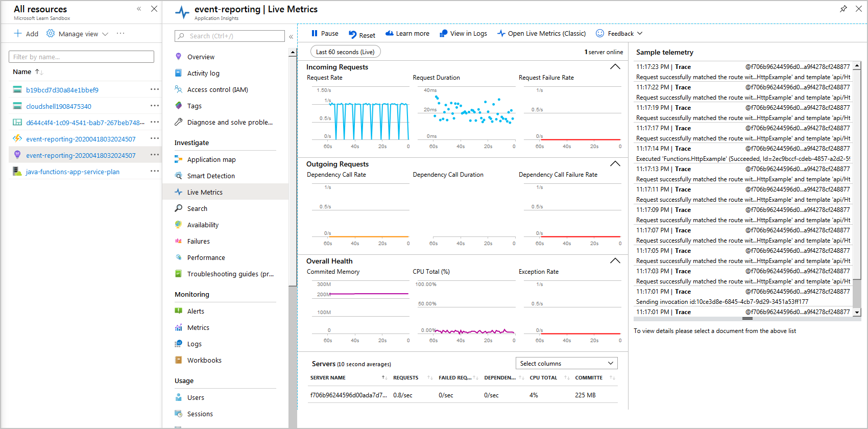Sort servers by REQUESTS column
This screenshot has width=868, height=429.
click(x=413, y=378)
